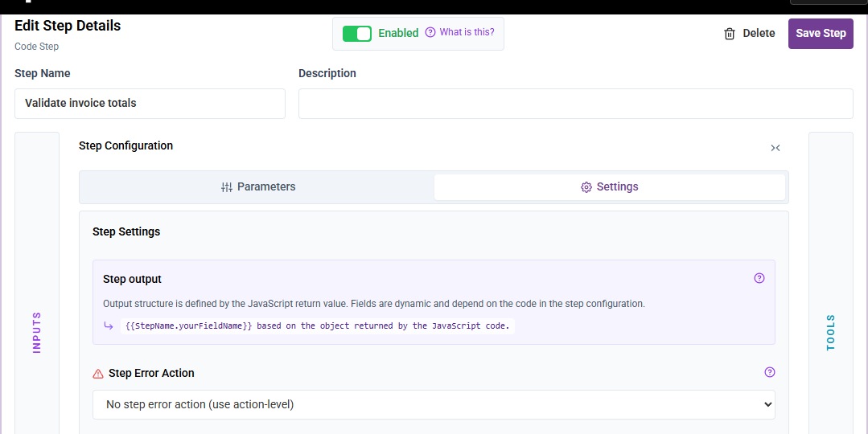This screenshot has width=868, height=434.
Task: Click the {{StepName.yourFieldName}} code snippet
Action: click(317, 326)
